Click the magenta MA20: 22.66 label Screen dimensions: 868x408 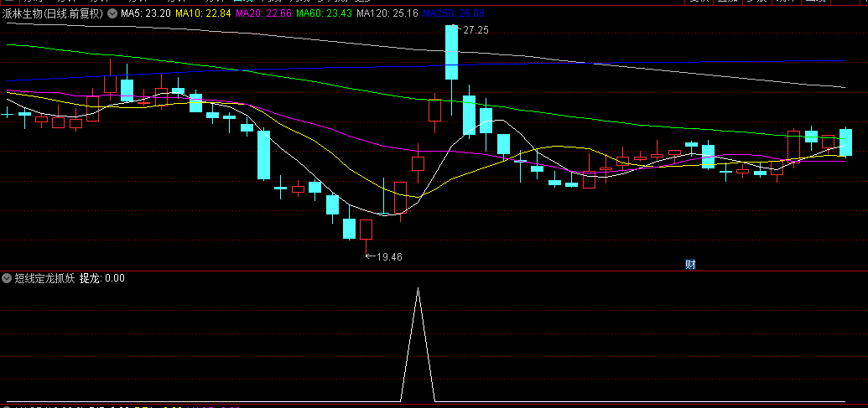262,13
